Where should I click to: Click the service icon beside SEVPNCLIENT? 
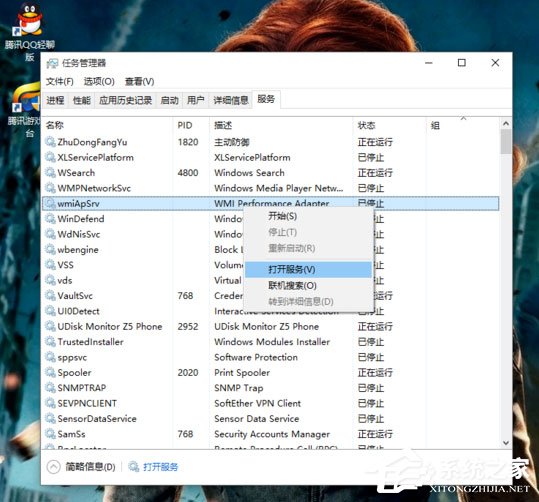pos(50,403)
